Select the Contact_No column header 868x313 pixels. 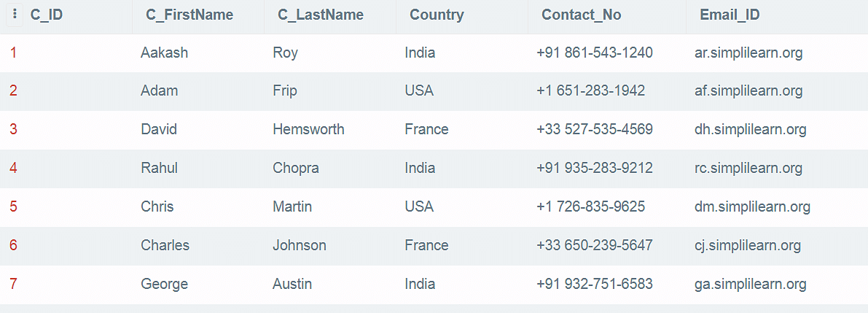pyautogui.click(x=582, y=15)
